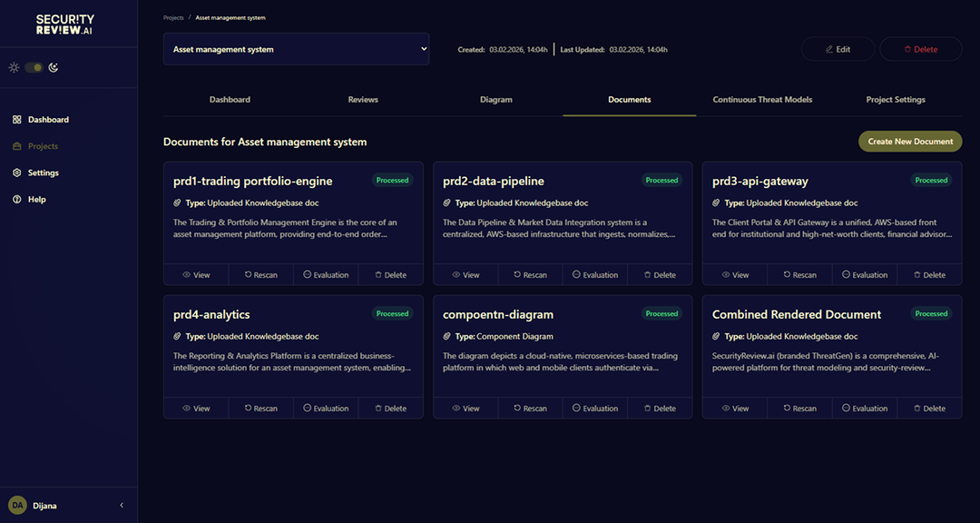
Task: Click the Dijana username in sidebar
Action: point(45,506)
